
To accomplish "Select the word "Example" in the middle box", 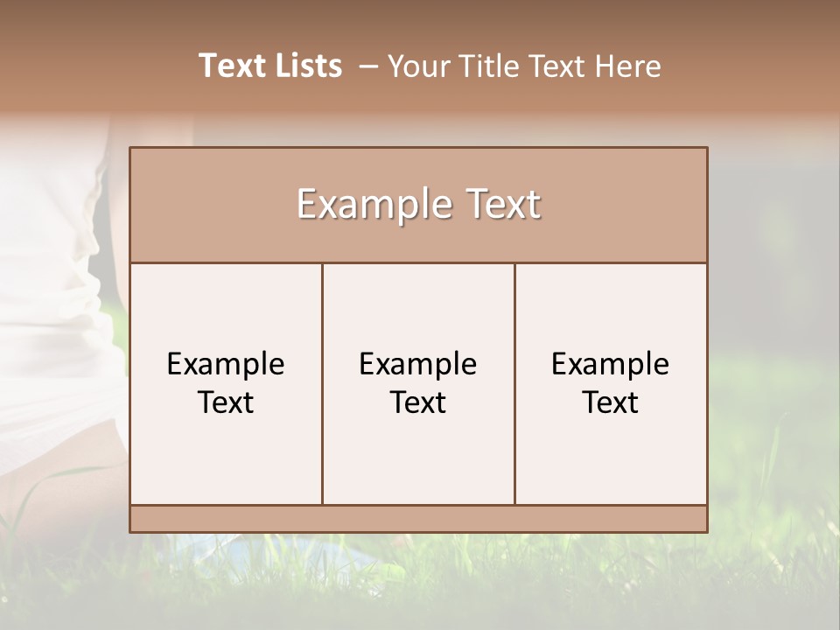I will pos(418,366).
